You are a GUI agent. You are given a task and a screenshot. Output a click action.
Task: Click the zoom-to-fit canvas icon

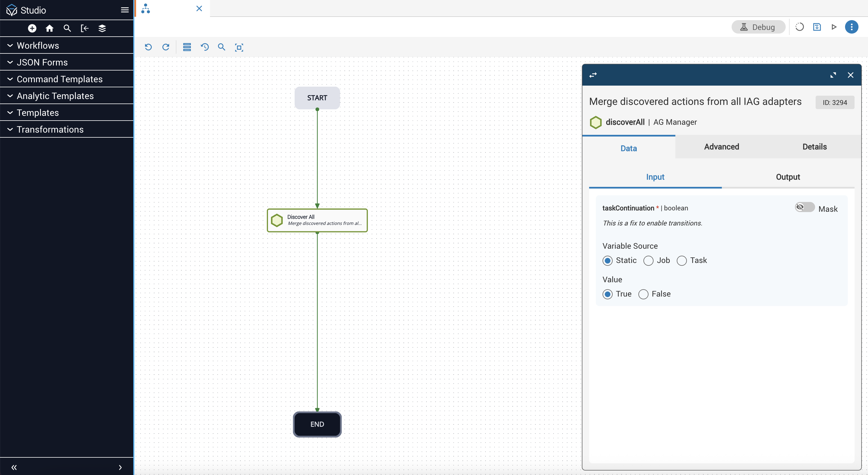point(239,48)
